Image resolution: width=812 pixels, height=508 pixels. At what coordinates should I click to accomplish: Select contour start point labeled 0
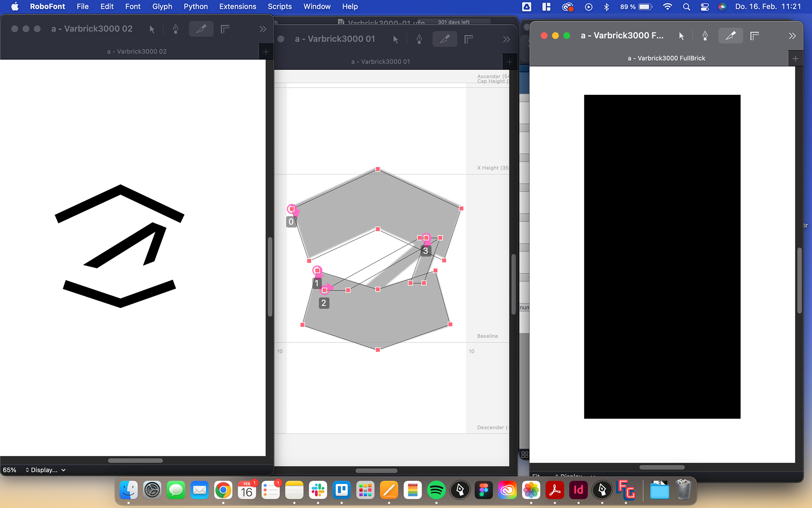click(292, 209)
